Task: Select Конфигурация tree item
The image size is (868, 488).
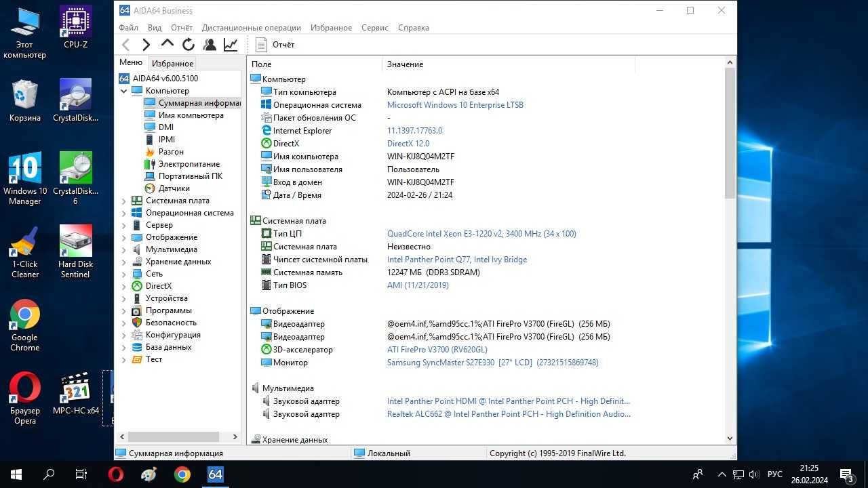Action: pyautogui.click(x=173, y=335)
